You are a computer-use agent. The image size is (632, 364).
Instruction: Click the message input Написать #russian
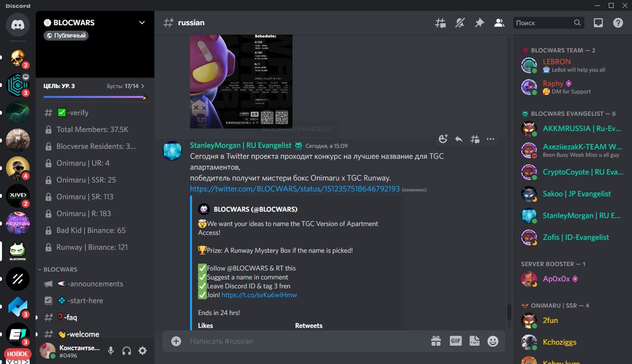(305, 341)
